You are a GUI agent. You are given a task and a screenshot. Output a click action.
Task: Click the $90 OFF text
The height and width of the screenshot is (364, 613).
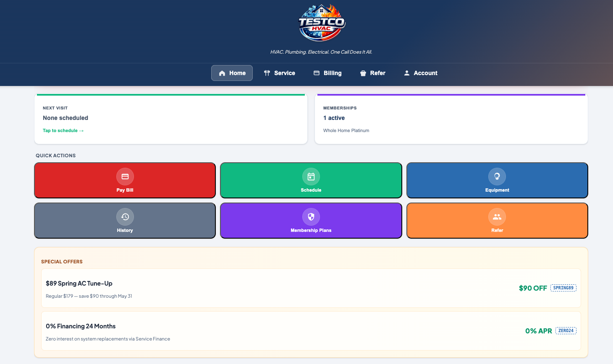533,288
